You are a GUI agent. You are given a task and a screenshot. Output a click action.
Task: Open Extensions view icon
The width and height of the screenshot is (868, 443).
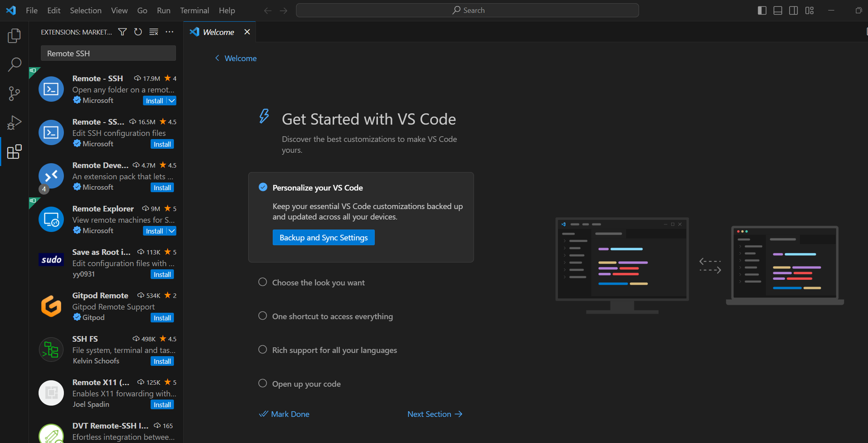(14, 152)
